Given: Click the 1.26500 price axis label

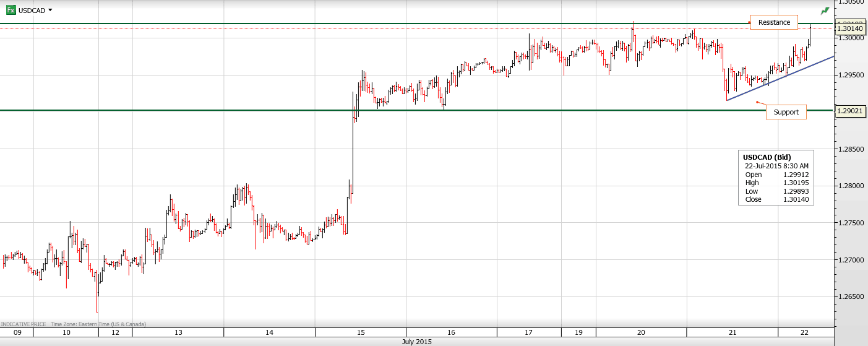Looking at the screenshot, I should click(x=851, y=296).
